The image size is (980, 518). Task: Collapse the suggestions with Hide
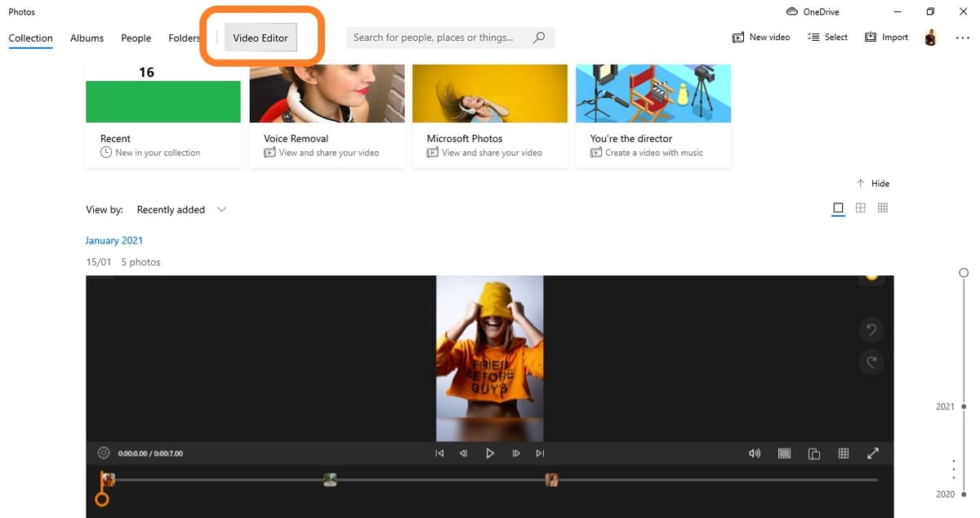click(x=873, y=183)
